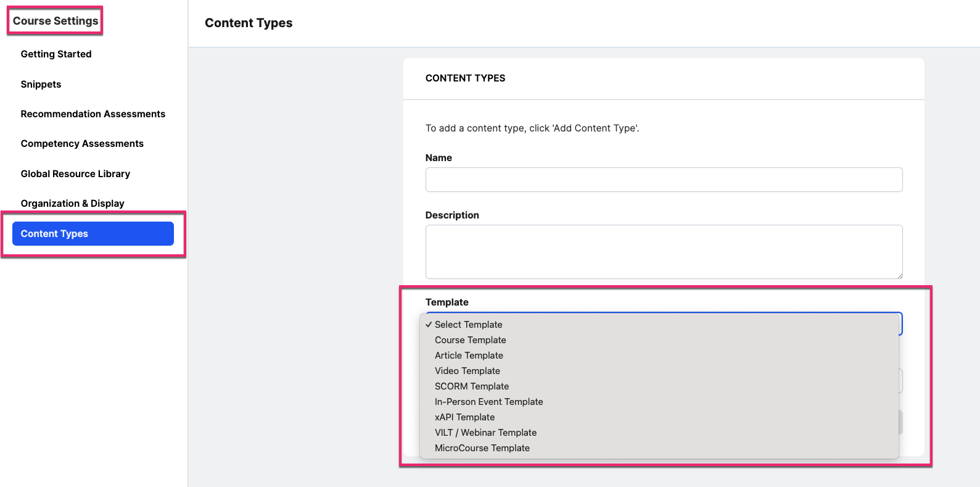Screen dimensions: 980x487
Task: Open Competency Assessments section
Action: click(x=82, y=144)
